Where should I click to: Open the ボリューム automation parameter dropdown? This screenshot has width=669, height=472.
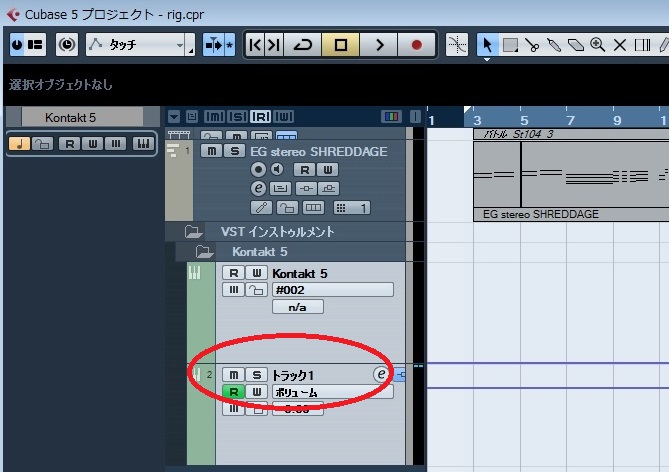[x=333, y=392]
